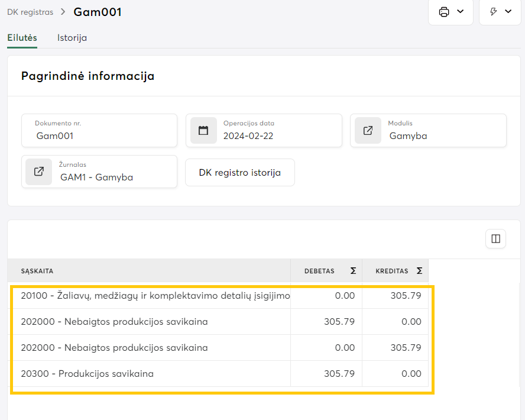The width and height of the screenshot is (525, 420).
Task: Open the lightning bolt actions menu
Action: 494,12
